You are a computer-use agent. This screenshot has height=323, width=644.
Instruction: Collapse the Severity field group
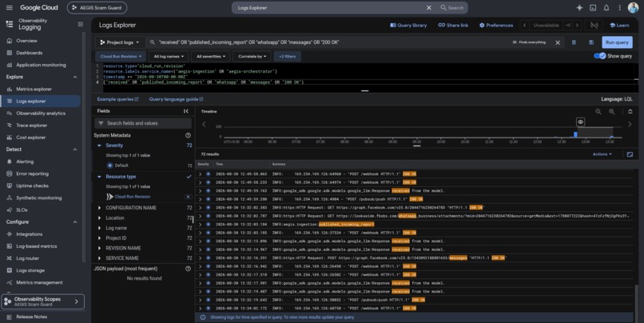pos(99,146)
